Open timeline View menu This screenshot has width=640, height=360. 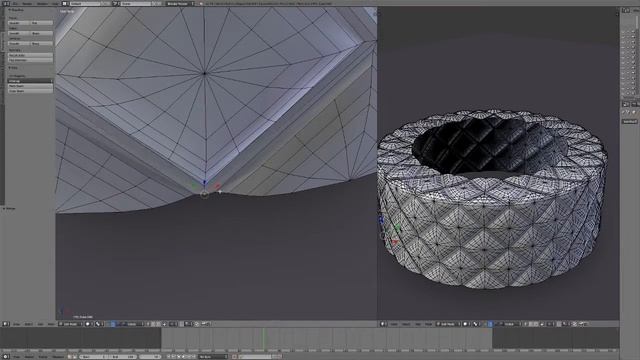[17, 357]
